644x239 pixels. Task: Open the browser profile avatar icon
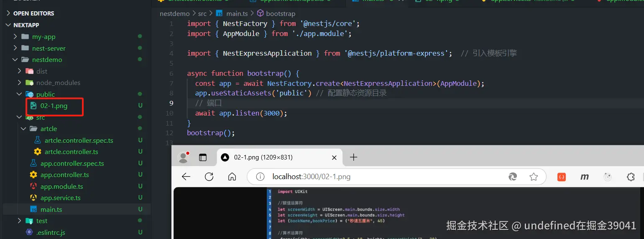(183, 157)
